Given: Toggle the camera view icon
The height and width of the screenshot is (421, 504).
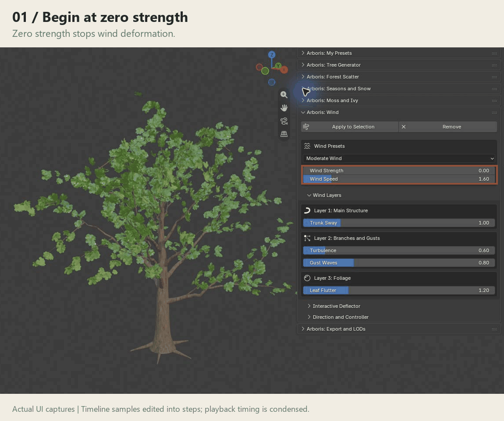Looking at the screenshot, I should pyautogui.click(x=284, y=121).
